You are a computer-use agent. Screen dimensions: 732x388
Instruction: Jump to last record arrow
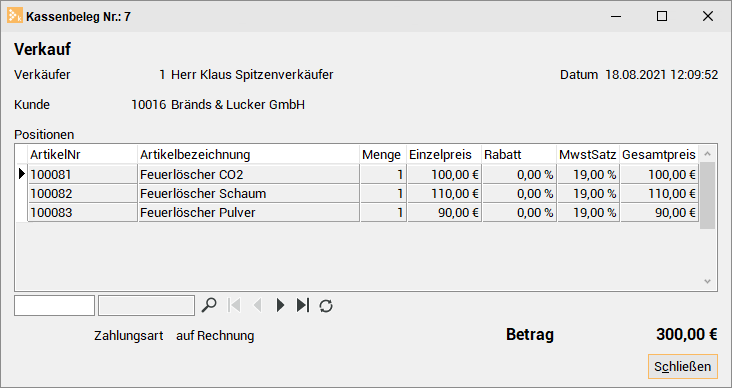tap(303, 305)
